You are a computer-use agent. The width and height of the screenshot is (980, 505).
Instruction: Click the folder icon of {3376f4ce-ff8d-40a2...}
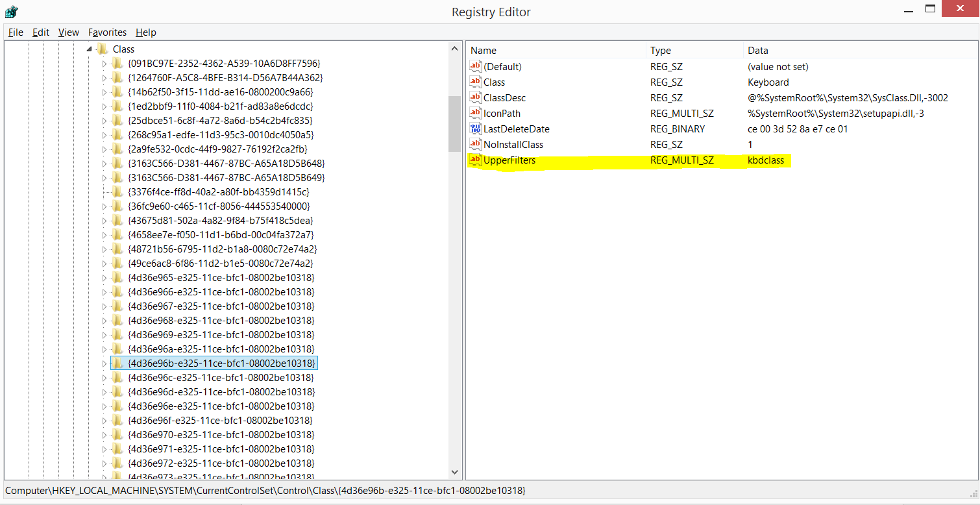(x=117, y=191)
